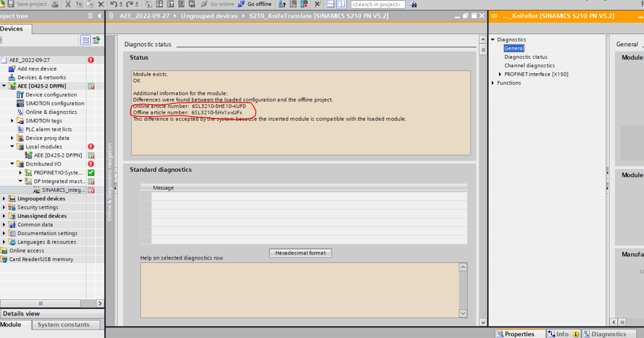Click the project tree horizontal scrollbar
The height and width of the screenshot is (338, 644).
(41, 303)
